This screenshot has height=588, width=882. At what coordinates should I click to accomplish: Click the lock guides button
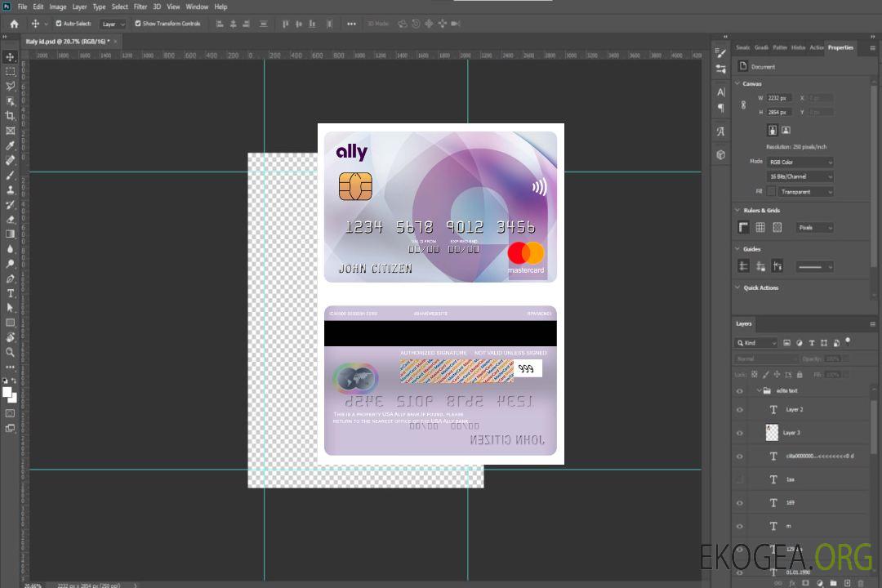click(x=760, y=266)
